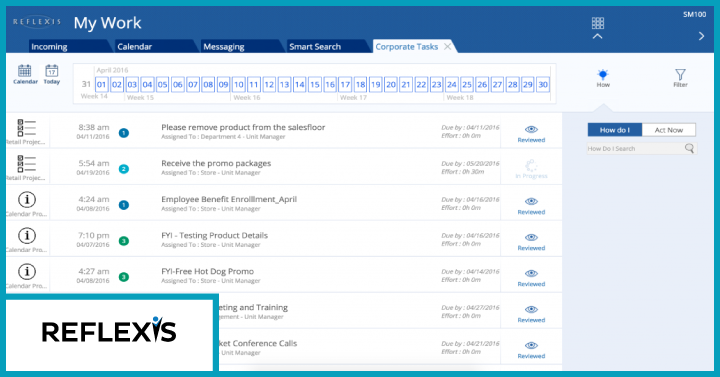Click the How Do I Search field
Screen dimensions: 720x377
pos(641,148)
